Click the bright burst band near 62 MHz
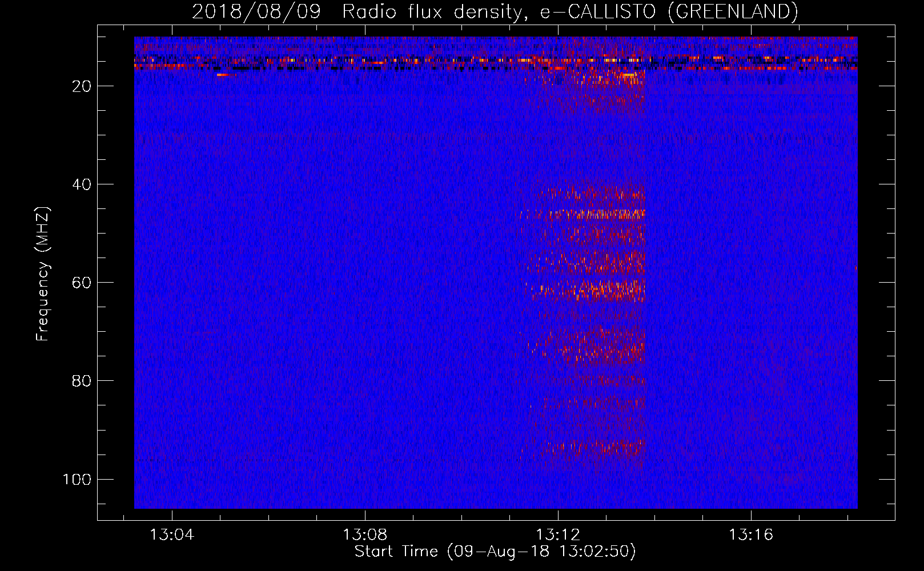The height and width of the screenshot is (571, 924). point(585,291)
